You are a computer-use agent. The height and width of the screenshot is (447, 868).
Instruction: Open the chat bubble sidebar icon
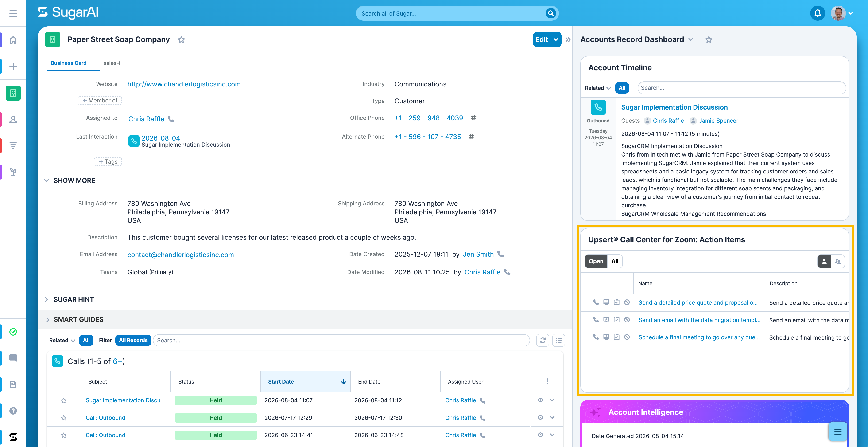(13, 358)
